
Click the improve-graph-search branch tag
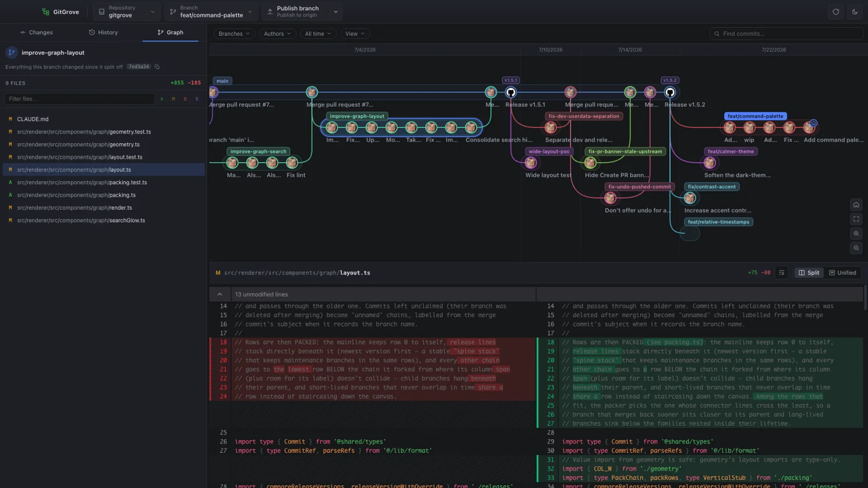click(x=258, y=151)
